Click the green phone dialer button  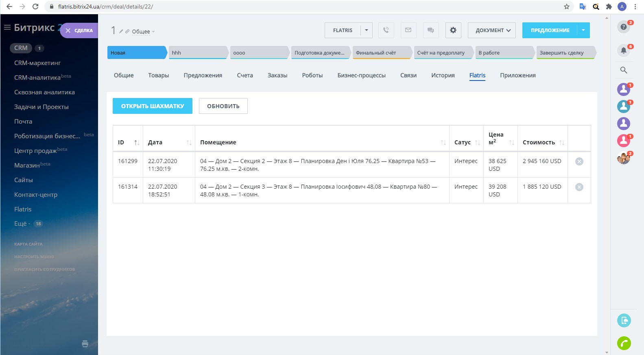(x=624, y=343)
